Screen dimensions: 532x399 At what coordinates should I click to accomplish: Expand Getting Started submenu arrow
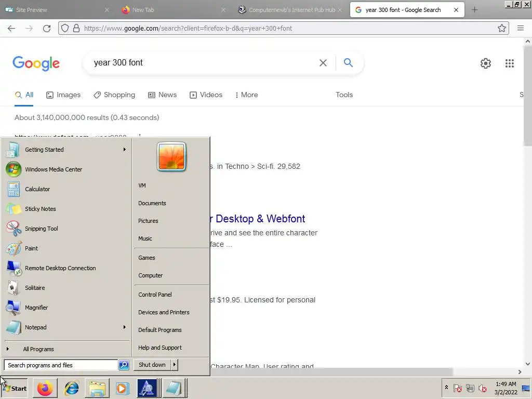click(125, 149)
